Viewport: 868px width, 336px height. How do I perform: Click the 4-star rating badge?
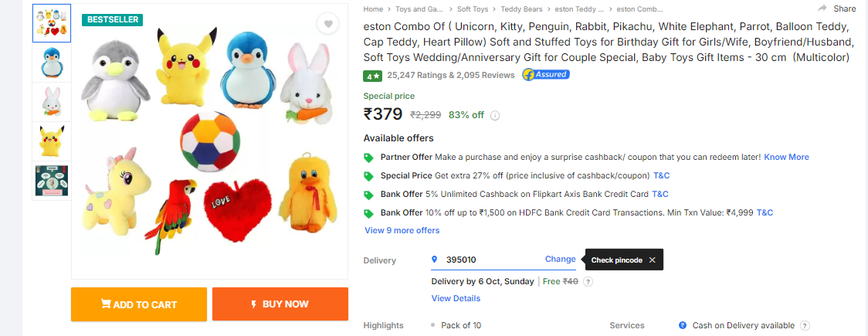(372, 76)
